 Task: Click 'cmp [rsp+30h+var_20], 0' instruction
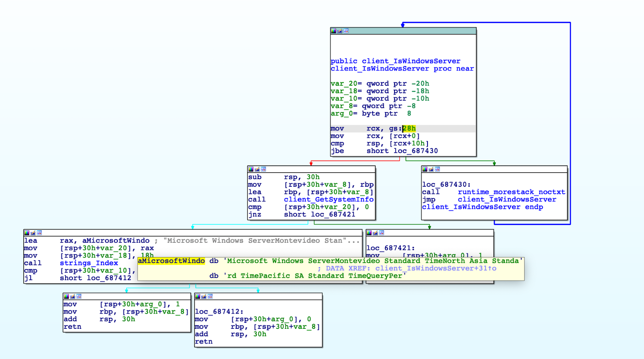(x=308, y=207)
